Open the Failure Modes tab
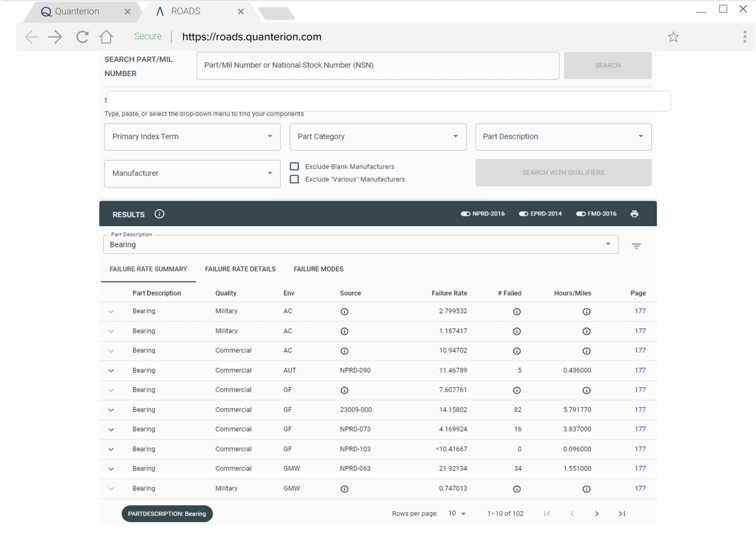Screen dimensions: 756x533 click(x=318, y=269)
